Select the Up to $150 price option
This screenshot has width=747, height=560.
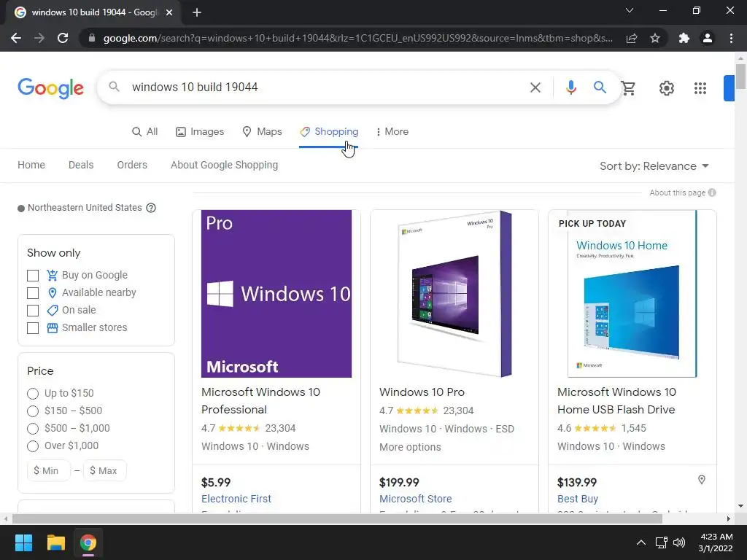pyautogui.click(x=33, y=394)
